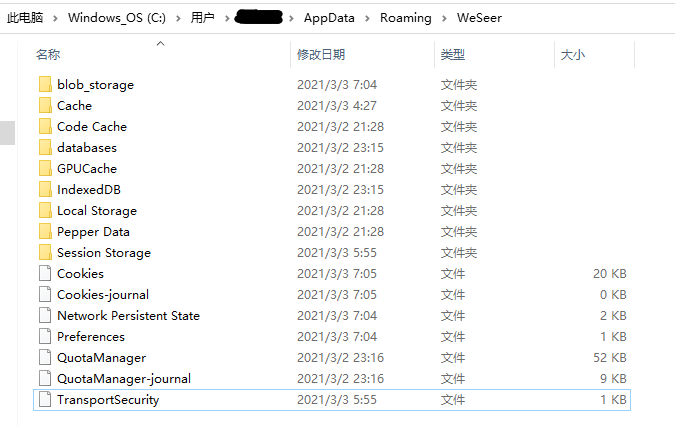Expand the chevron after Windows_OS (C:)
This screenshot has height=426, width=675.
pyautogui.click(x=178, y=18)
